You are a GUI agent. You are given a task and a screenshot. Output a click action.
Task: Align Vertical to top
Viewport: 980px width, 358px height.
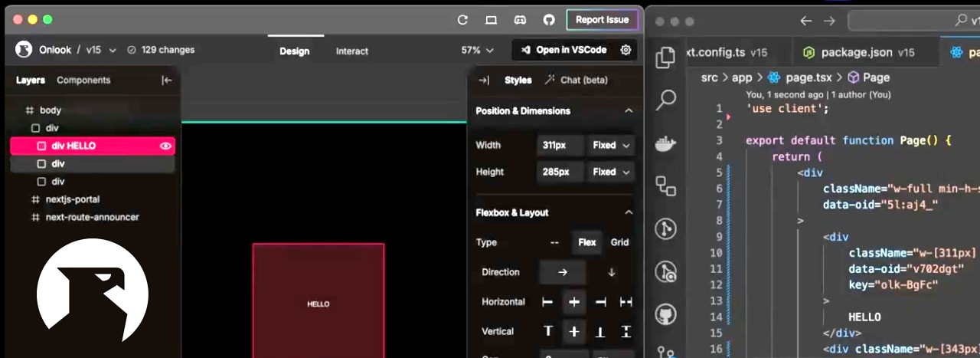pos(547,331)
